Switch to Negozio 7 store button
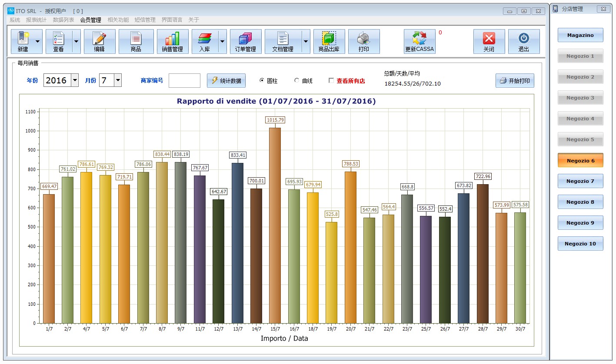 pos(580,181)
